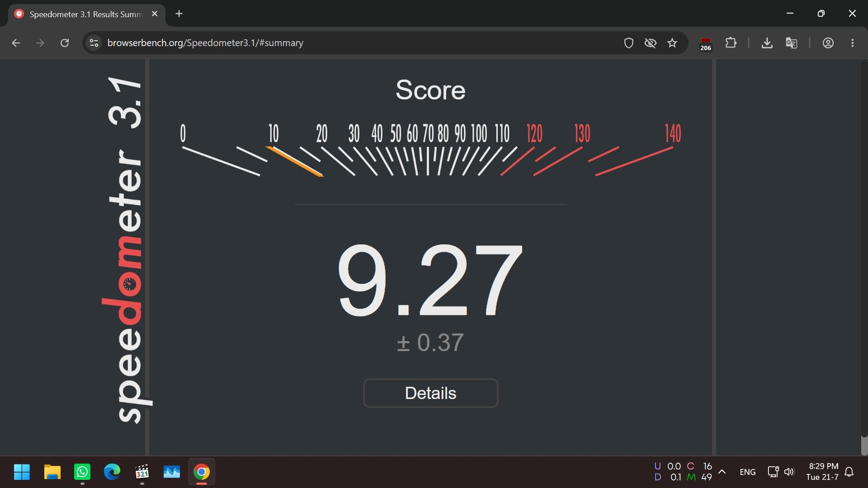Click the gauge label 140
This screenshot has height=488, width=868.
(x=673, y=133)
